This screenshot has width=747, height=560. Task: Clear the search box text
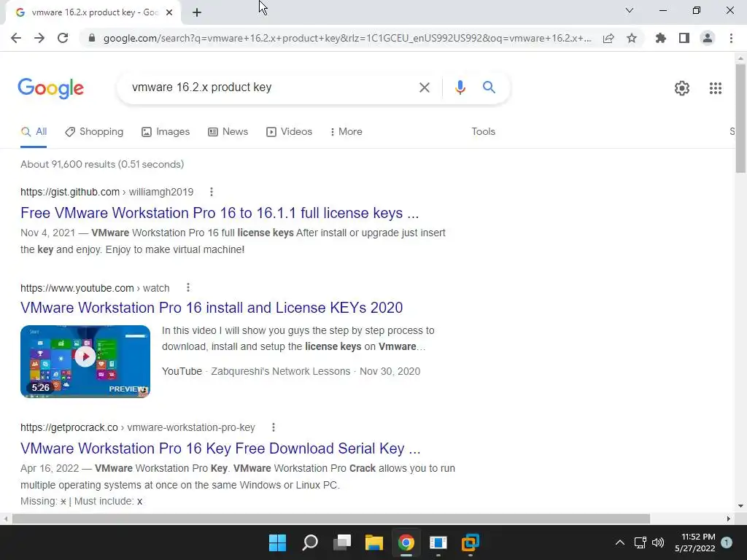point(424,87)
